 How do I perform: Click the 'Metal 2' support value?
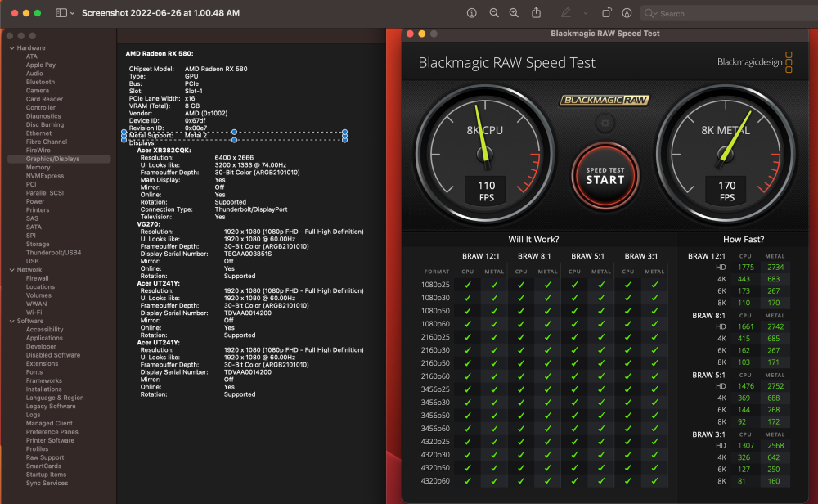point(196,135)
